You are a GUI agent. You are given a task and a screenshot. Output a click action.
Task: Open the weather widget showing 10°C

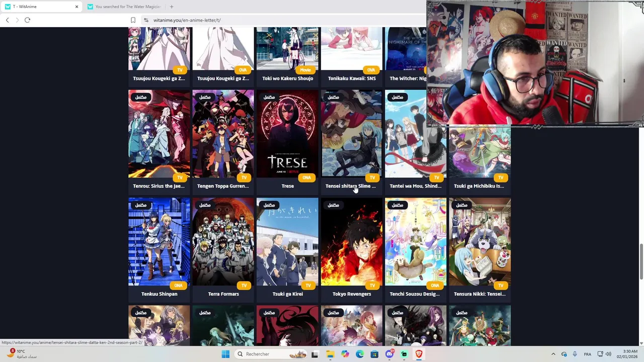point(21,354)
